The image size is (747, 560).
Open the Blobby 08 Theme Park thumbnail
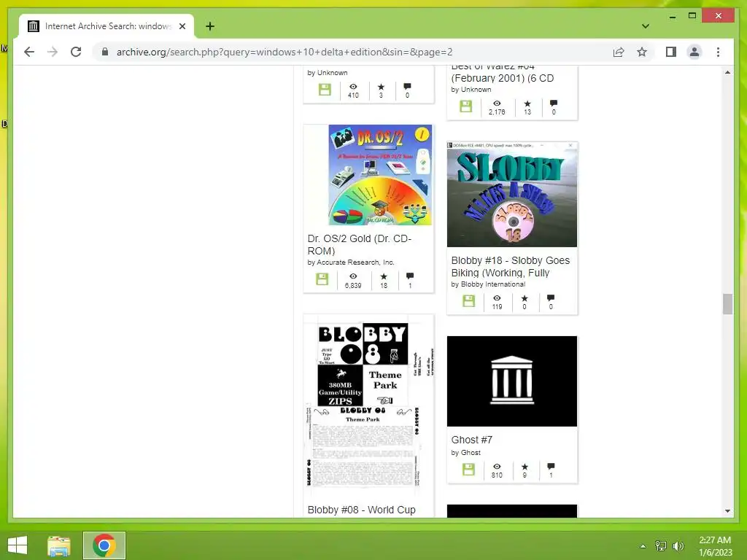coord(368,405)
